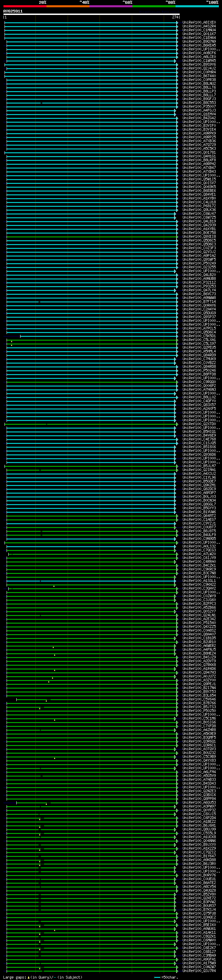
Task: Click the red 20% identity legend segment
Action: [x=25, y=6]
